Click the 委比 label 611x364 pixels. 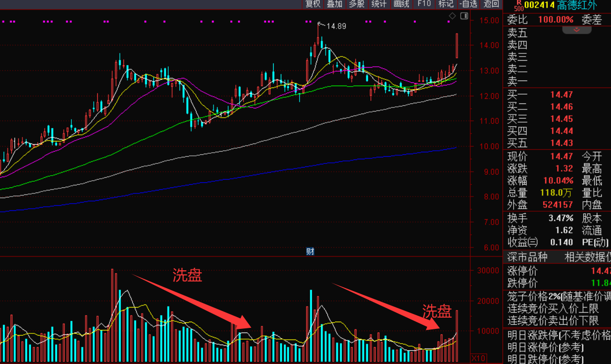tap(517, 19)
